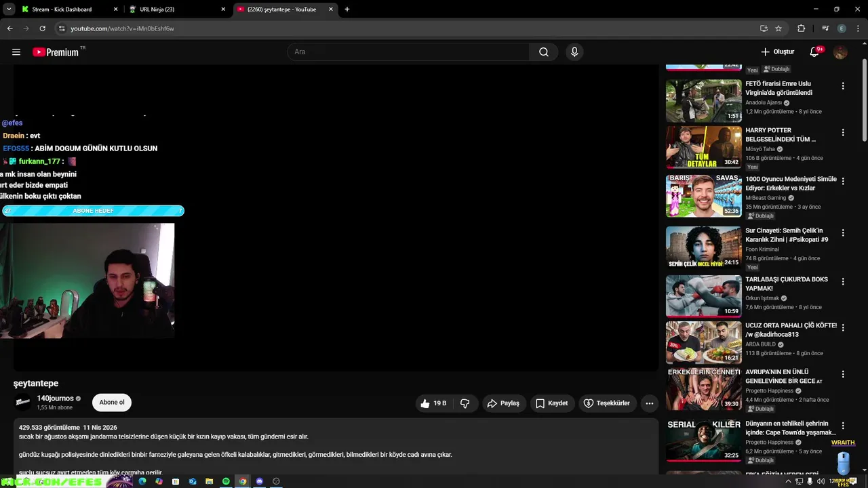
Task: Open File Explorer from the taskbar
Action: pyautogui.click(x=209, y=481)
